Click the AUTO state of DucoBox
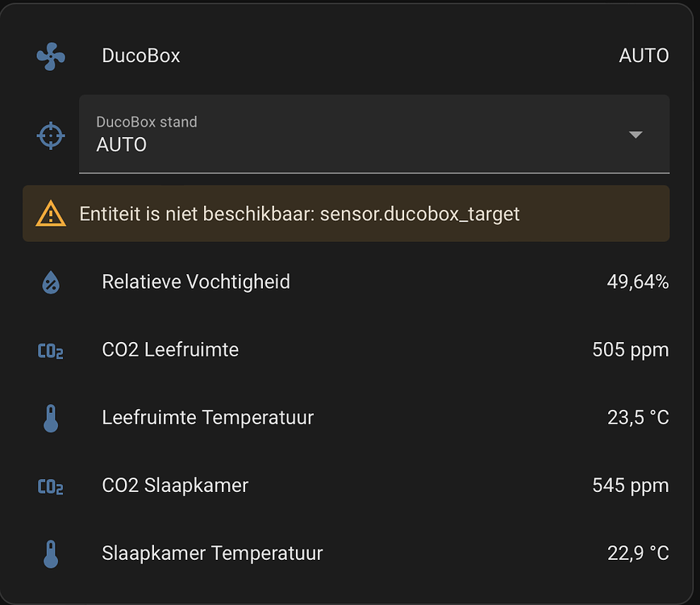 644,56
